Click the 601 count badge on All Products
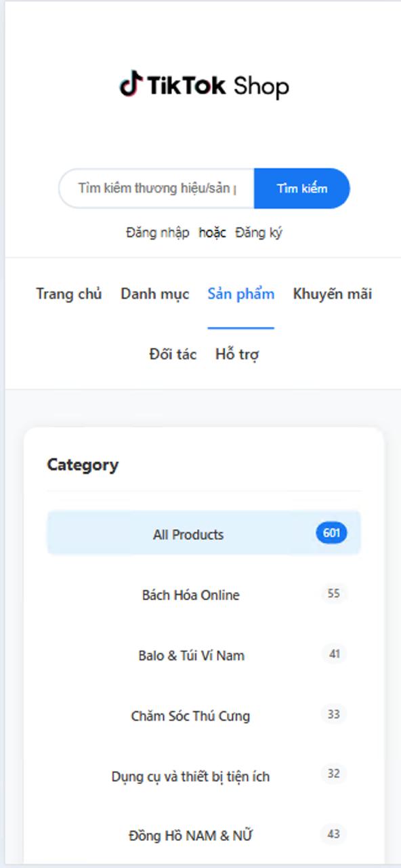 tap(331, 533)
